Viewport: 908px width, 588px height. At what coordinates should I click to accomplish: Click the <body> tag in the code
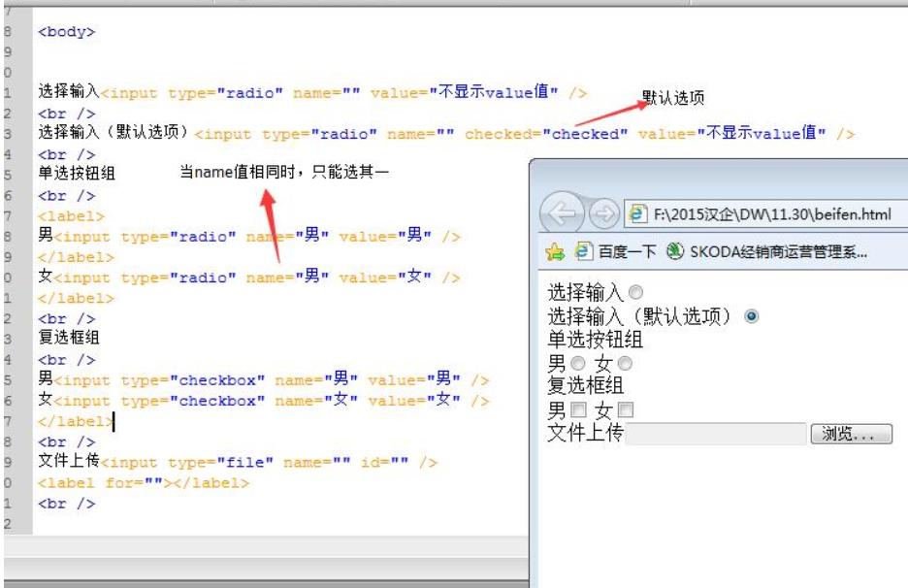[67, 31]
